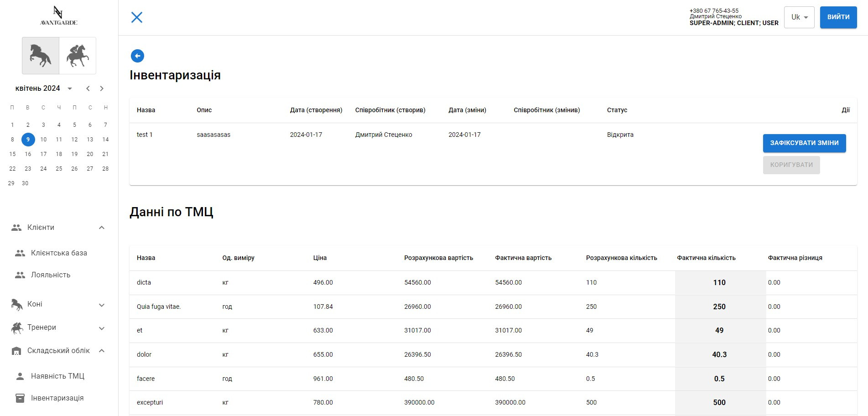This screenshot has height=416, width=868.
Task: Open Клієнтська база menu item
Action: (x=59, y=253)
